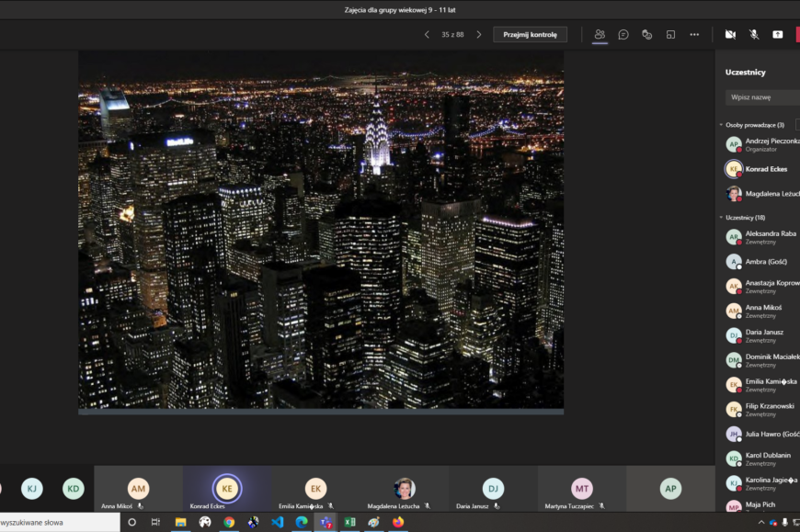Select Maja Pich in participants list
Image resolution: width=800 pixels, height=532 pixels.
pyautogui.click(x=762, y=505)
